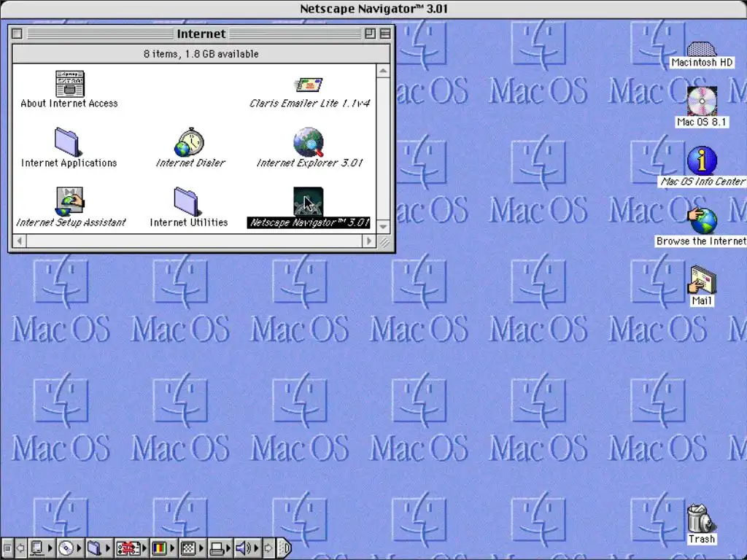This screenshot has height=560, width=747.
Task: Click the Internet window title bar
Action: (x=201, y=34)
